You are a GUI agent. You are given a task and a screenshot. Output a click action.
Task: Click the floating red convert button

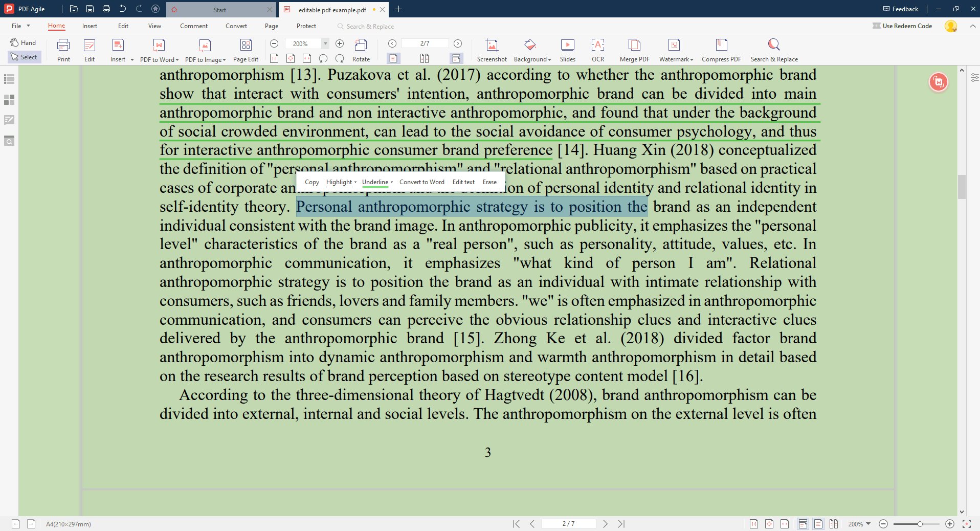click(939, 82)
